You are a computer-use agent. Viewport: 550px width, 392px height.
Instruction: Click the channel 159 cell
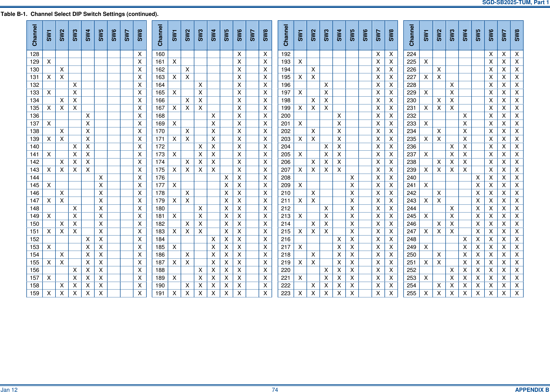34,293
